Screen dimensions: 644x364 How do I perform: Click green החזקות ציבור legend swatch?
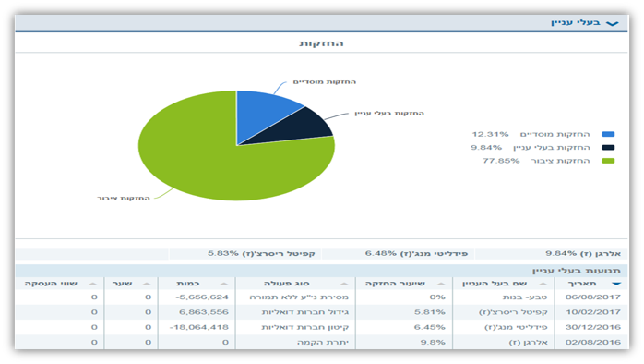[608, 161]
